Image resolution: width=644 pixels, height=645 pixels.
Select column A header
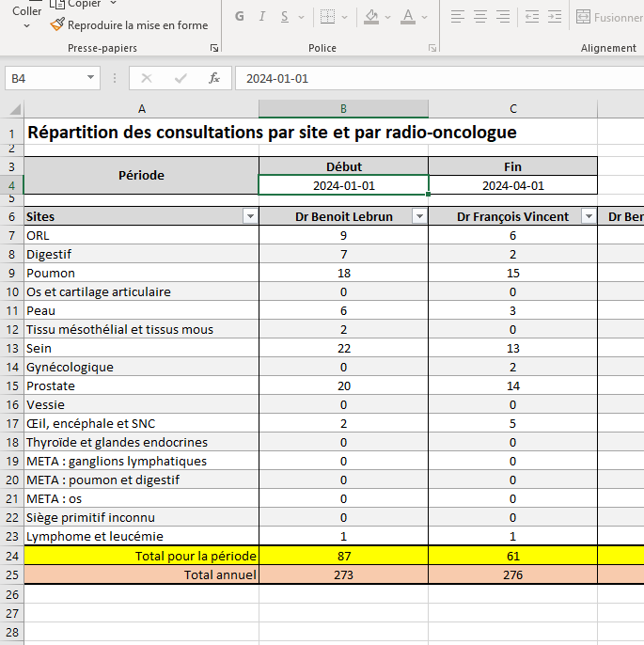[x=141, y=109]
